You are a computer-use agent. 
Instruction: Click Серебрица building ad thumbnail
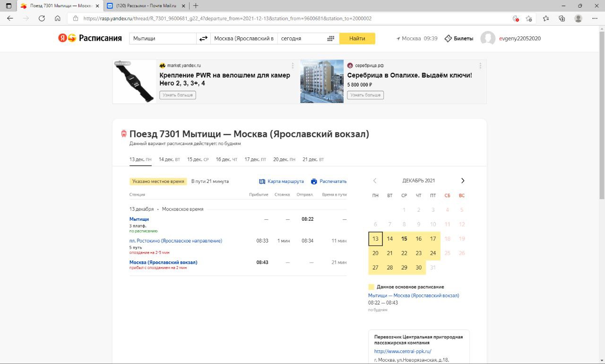coord(322,81)
